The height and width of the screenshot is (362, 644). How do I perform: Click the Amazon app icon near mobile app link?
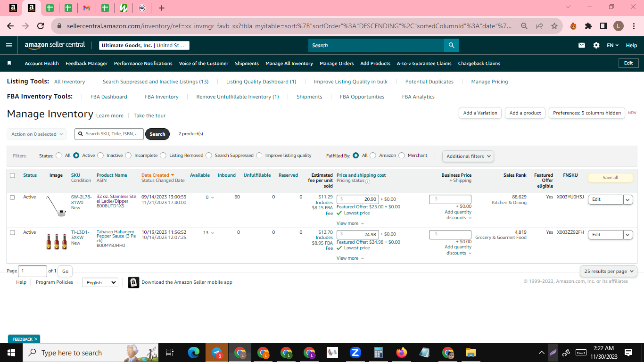[x=133, y=282]
